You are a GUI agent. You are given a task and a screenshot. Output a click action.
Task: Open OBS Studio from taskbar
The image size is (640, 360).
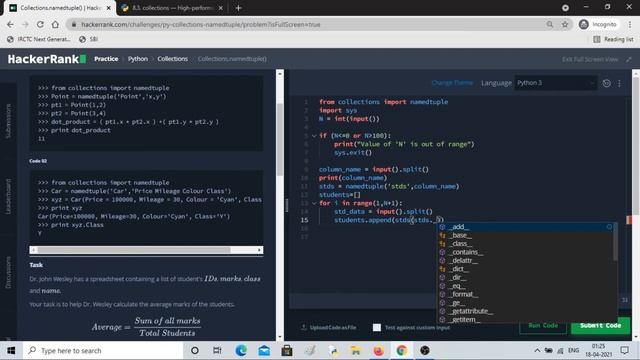(x=424, y=350)
